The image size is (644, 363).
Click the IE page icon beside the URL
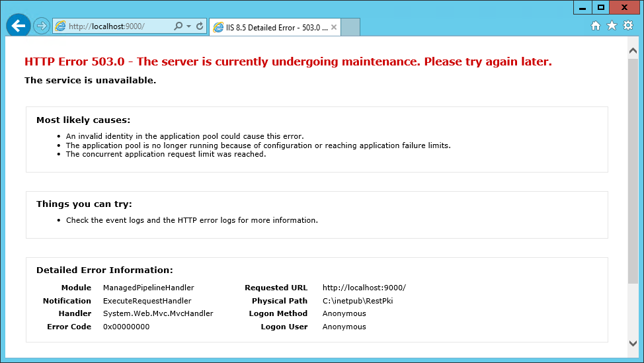click(61, 26)
